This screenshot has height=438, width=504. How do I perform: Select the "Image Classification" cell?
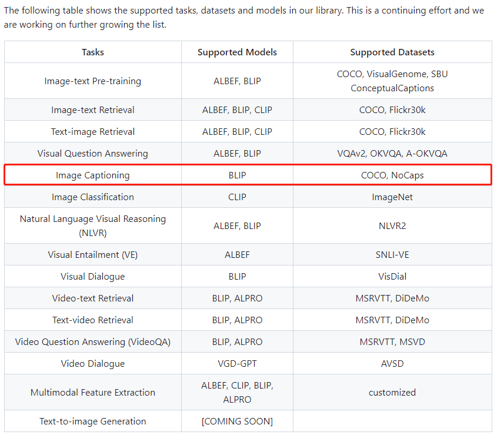[93, 197]
